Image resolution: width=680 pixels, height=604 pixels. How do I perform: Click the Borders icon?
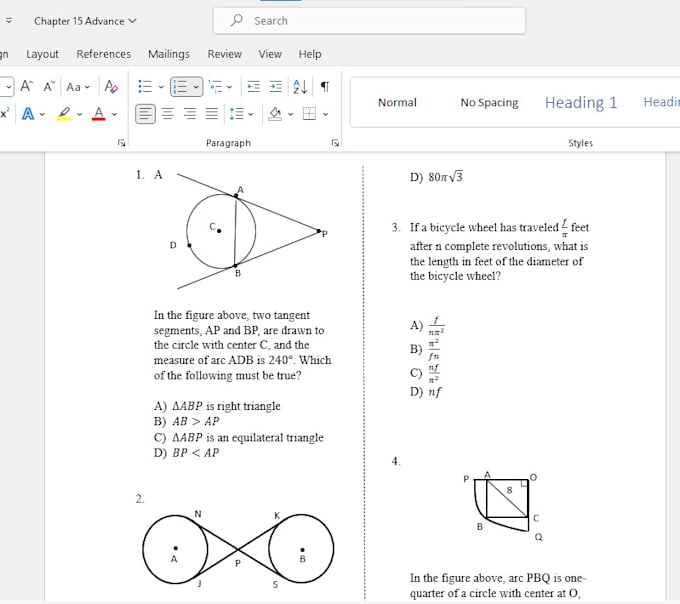309,114
